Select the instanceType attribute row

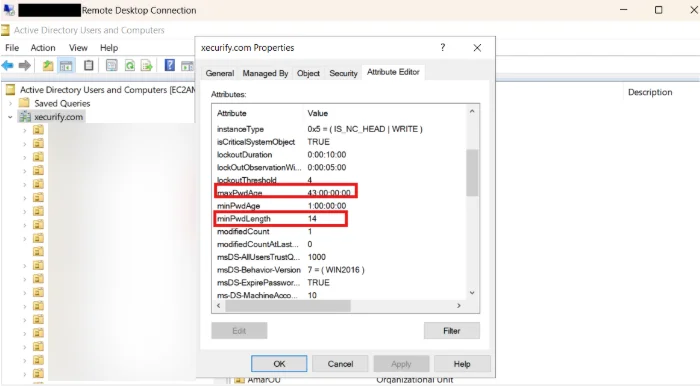(340, 129)
